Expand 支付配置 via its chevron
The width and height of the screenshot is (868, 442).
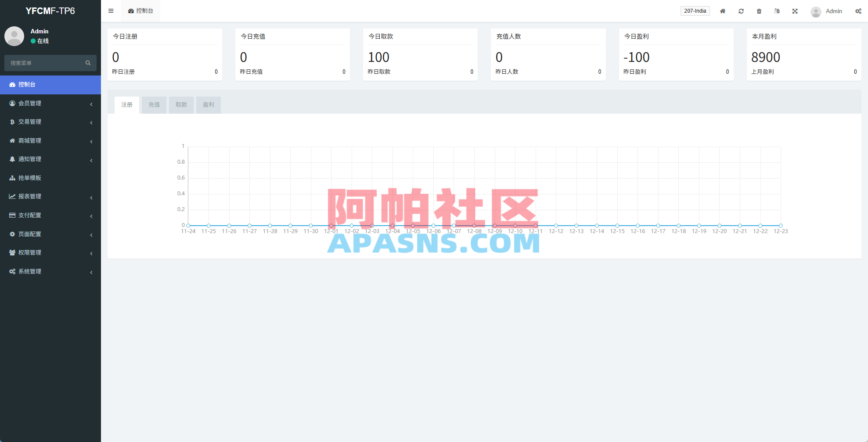pyautogui.click(x=91, y=216)
